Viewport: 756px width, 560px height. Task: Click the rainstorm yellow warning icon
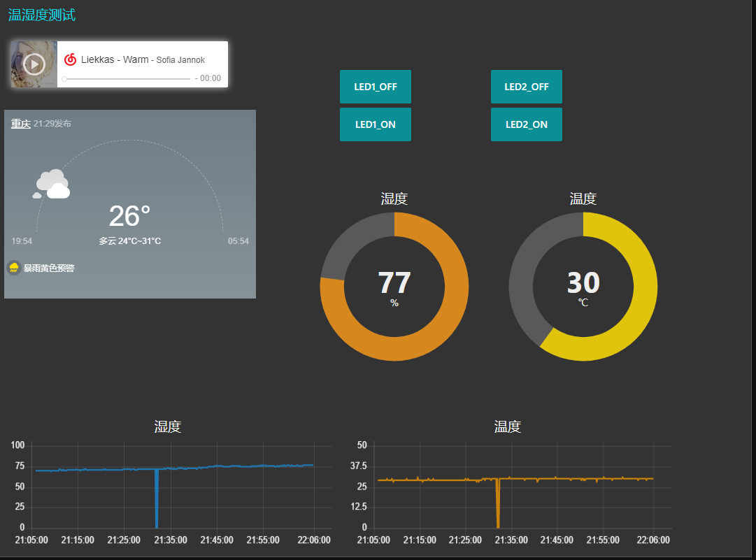click(14, 268)
